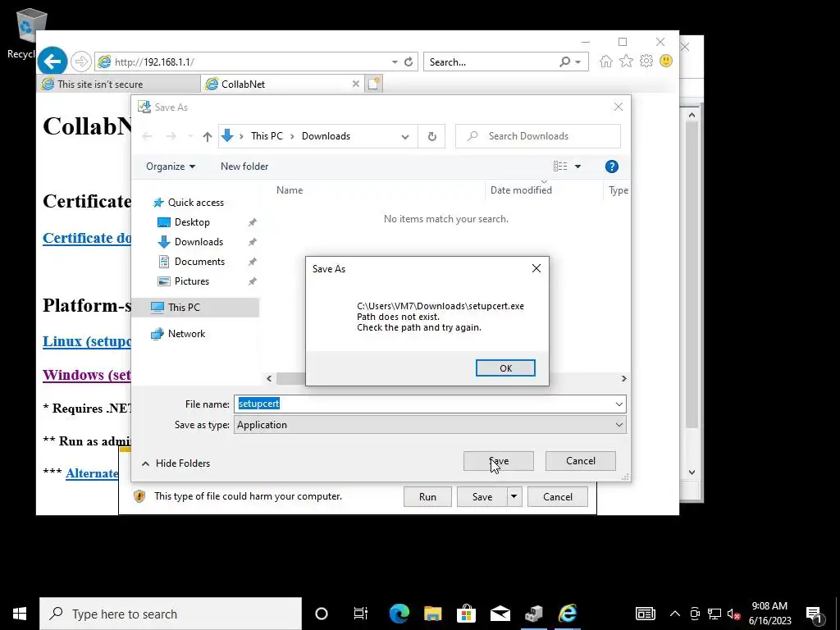Open IE Home page icon

[606, 61]
